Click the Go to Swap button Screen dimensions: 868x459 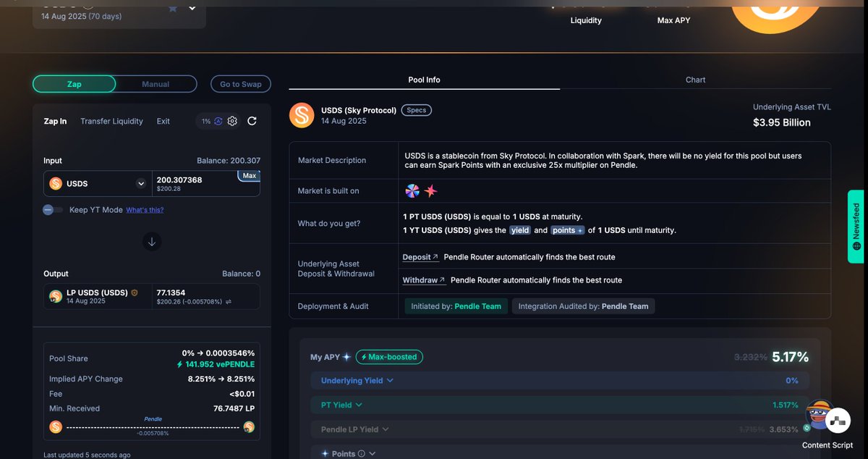tap(241, 84)
